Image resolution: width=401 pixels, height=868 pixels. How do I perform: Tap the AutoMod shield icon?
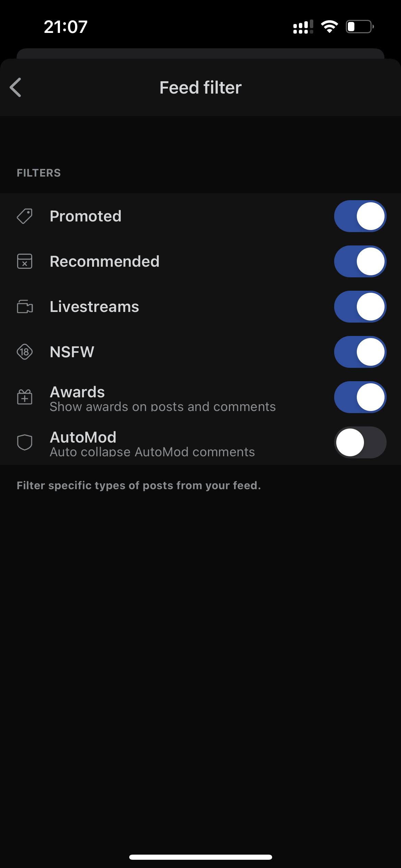[25, 443]
